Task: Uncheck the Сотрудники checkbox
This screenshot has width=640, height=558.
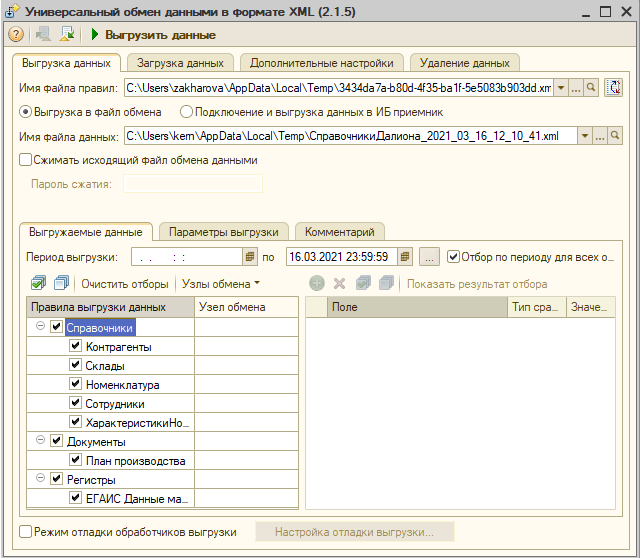Action: point(75,402)
